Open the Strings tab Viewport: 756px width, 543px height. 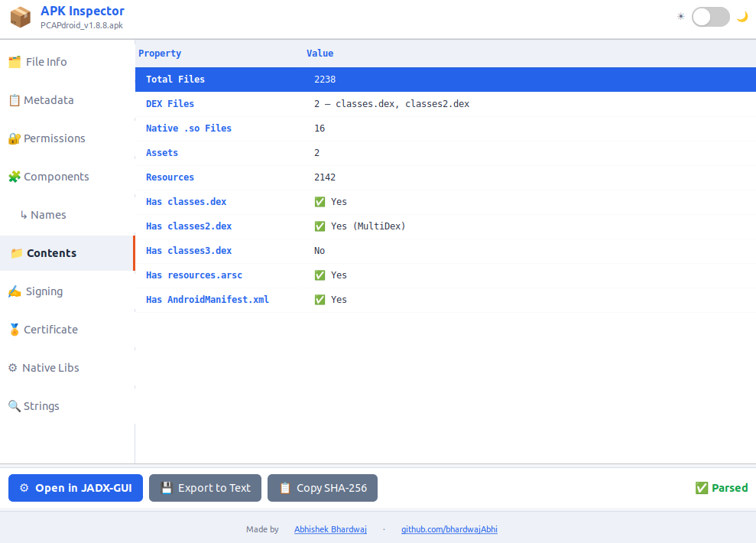coord(67,406)
